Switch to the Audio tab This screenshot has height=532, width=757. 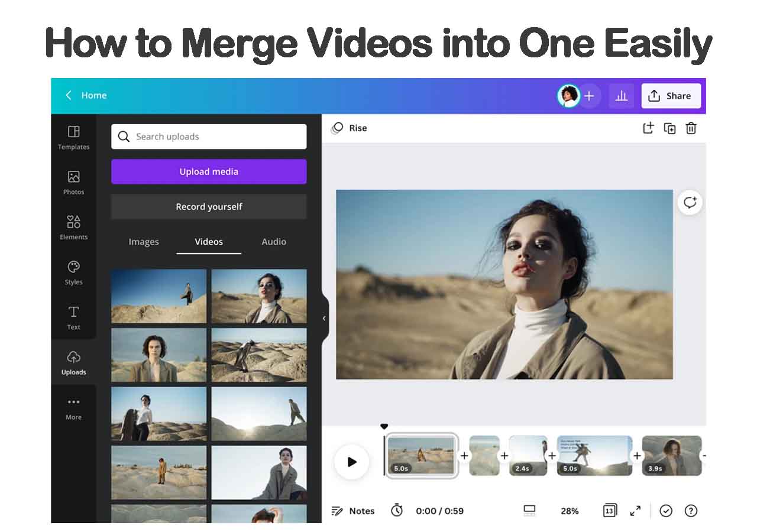point(274,242)
